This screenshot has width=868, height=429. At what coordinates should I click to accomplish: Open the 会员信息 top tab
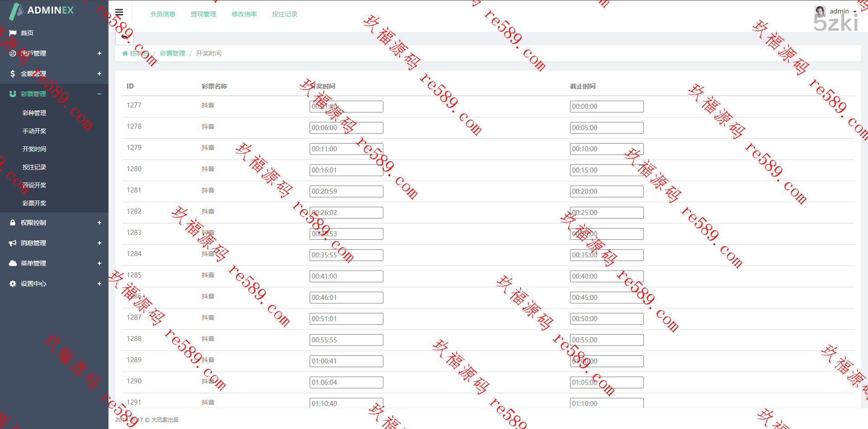pos(163,14)
